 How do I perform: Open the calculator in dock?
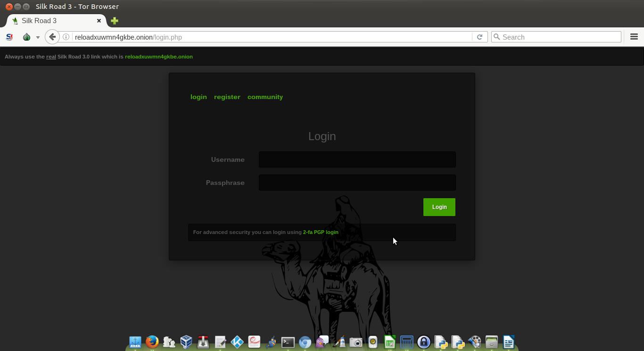pyautogui.click(x=407, y=342)
